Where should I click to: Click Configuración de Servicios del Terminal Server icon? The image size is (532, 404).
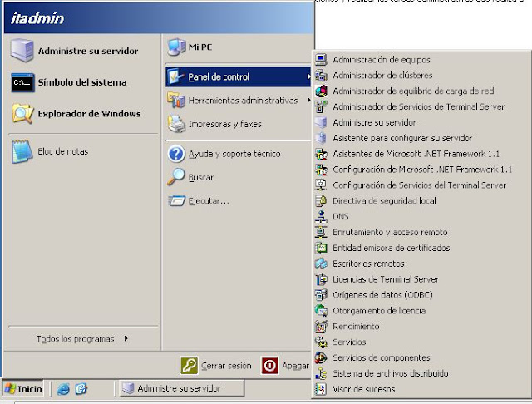tap(321, 185)
